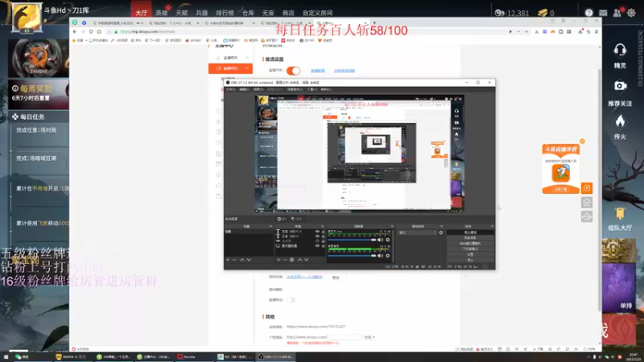Image resolution: width=644 pixels, height=362 pixels.
Task: Open the 兵器 game tab
Action: (x=202, y=13)
